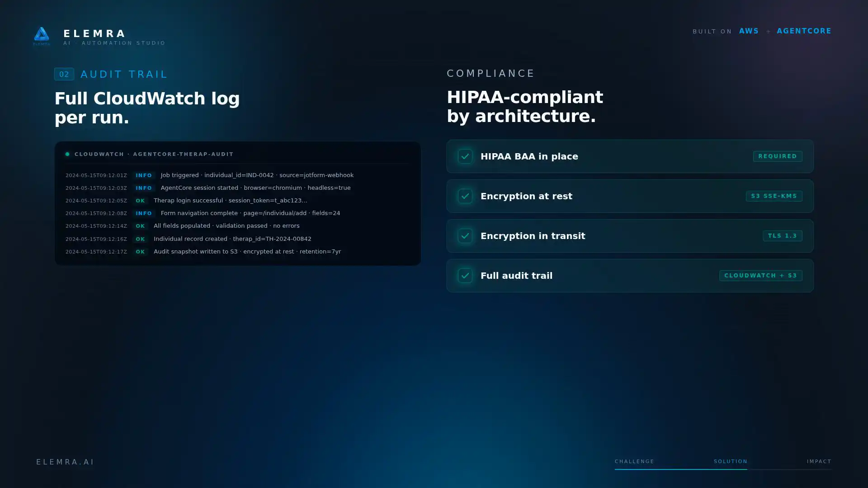The width and height of the screenshot is (868, 488).
Task: Open the Challenge section tab
Action: point(634,461)
